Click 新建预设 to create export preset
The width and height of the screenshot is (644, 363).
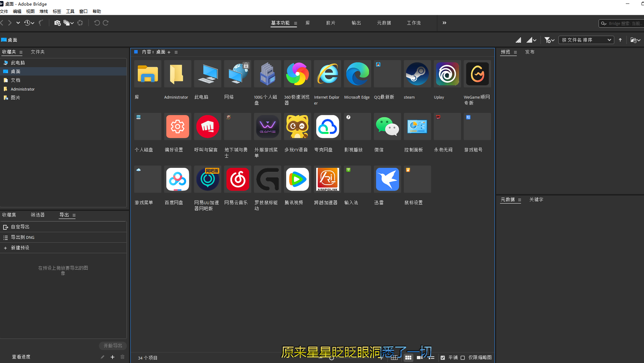pyautogui.click(x=20, y=248)
